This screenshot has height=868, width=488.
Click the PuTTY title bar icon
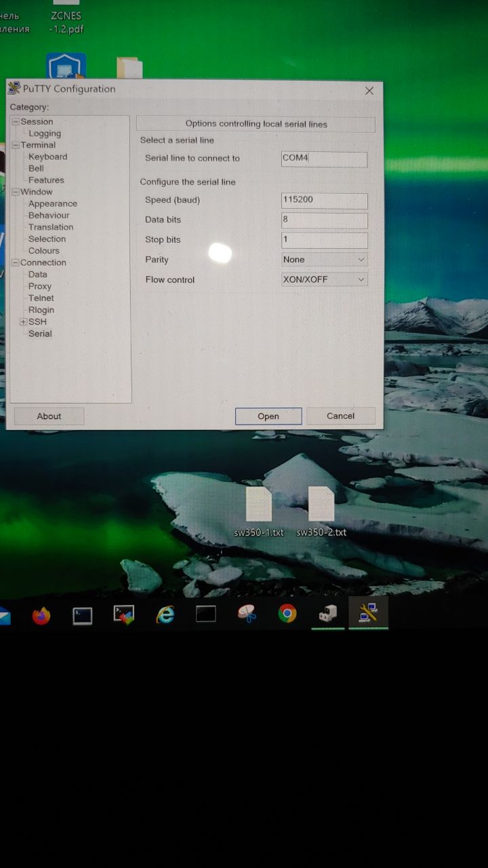click(x=14, y=89)
